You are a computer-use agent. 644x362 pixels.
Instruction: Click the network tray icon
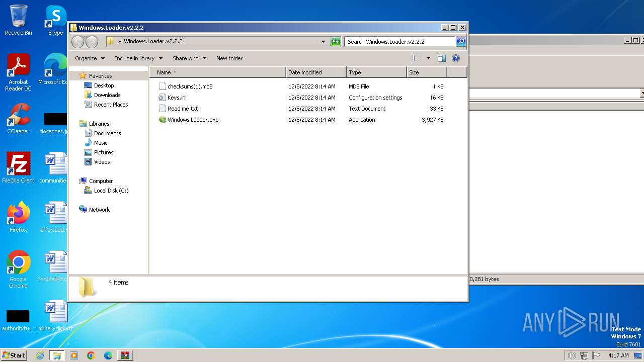[584, 355]
